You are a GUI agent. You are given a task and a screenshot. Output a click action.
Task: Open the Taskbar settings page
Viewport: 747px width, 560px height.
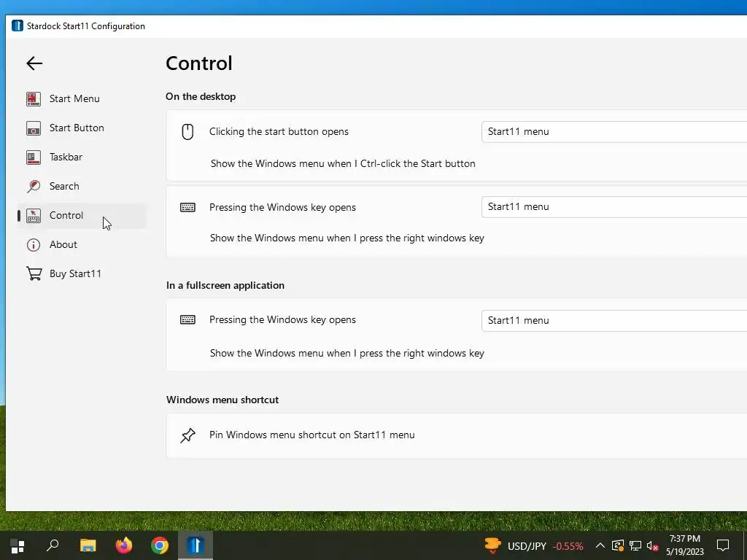click(x=82, y=157)
